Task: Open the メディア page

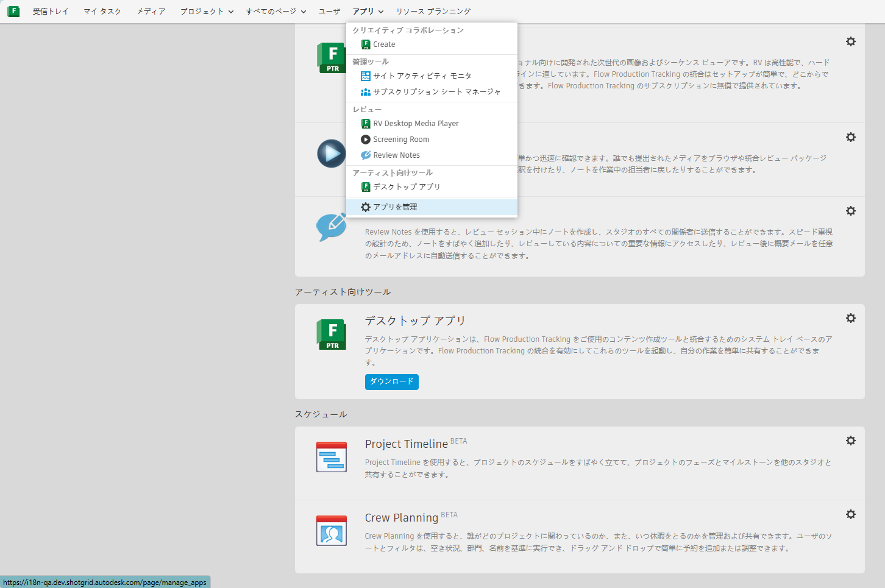Action: [x=151, y=12]
